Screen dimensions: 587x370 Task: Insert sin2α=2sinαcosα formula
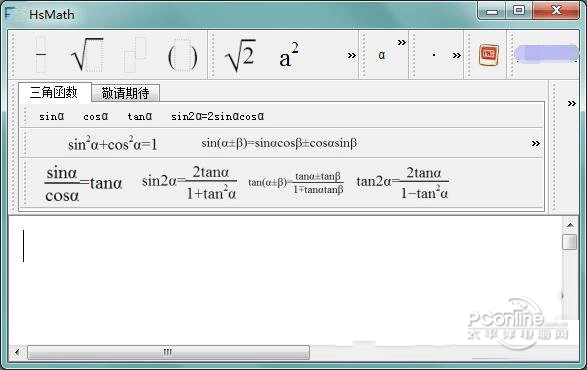(x=218, y=116)
